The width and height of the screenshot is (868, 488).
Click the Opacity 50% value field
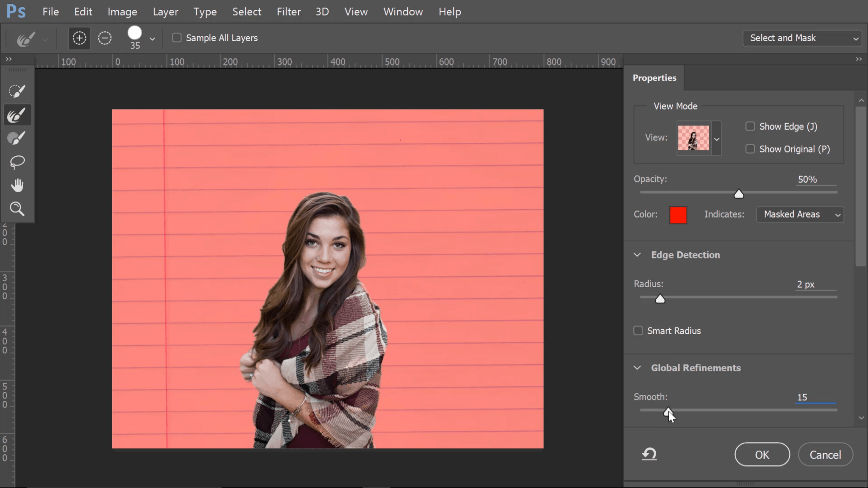816,179
